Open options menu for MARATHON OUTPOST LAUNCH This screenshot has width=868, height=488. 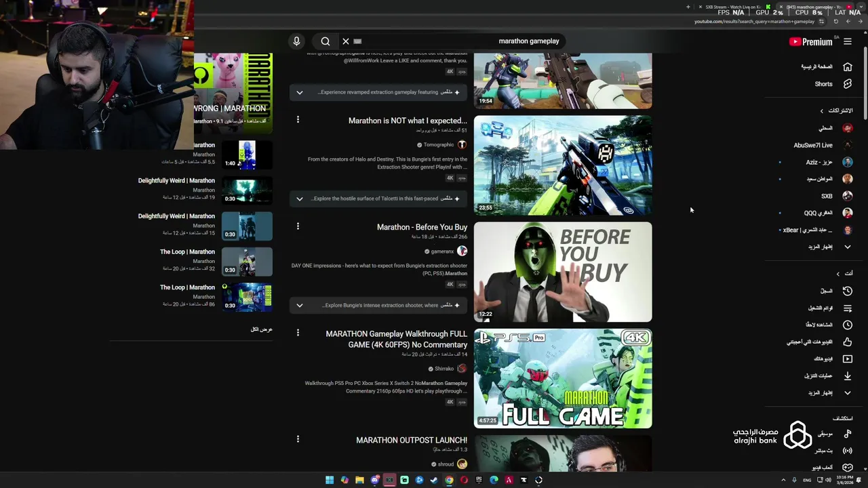pos(298,439)
